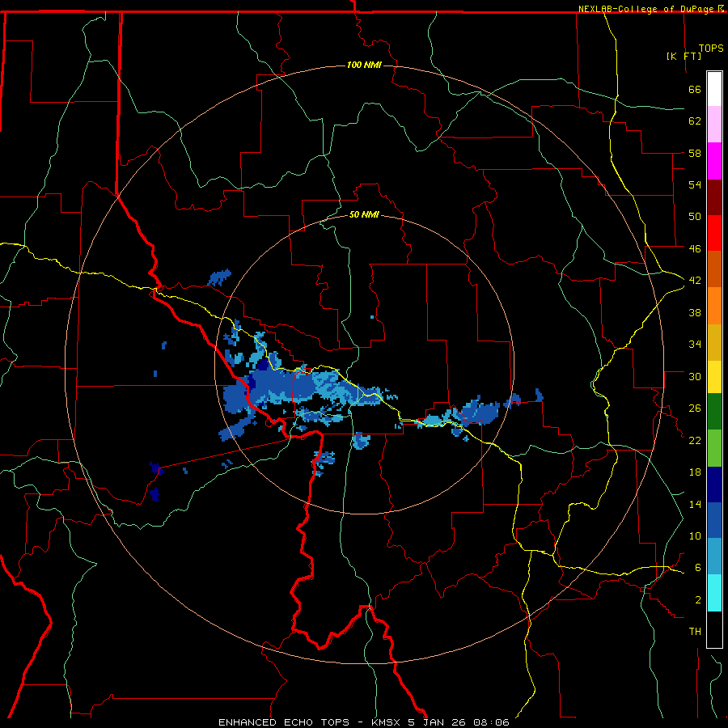Select the dark red legend swatch
This screenshot has width=728, height=728.
coord(714,197)
